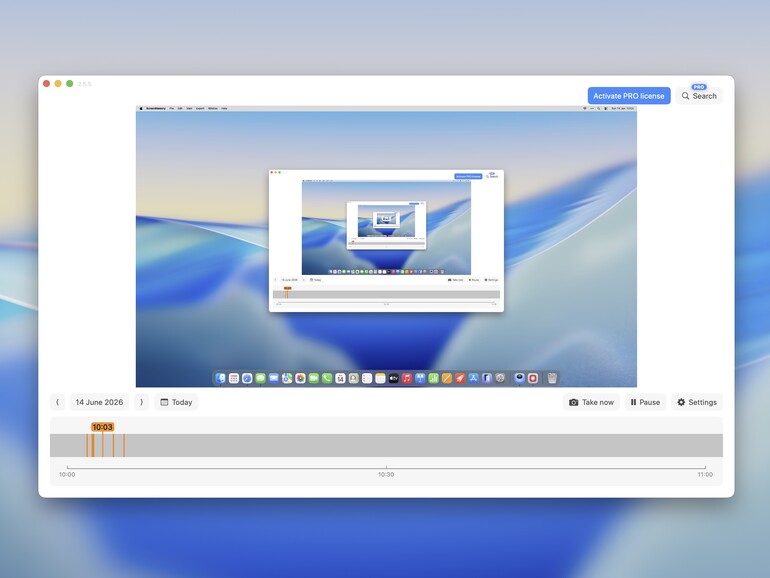Click the Messages icon in the preview dock
The image size is (770, 578).
coord(260,378)
